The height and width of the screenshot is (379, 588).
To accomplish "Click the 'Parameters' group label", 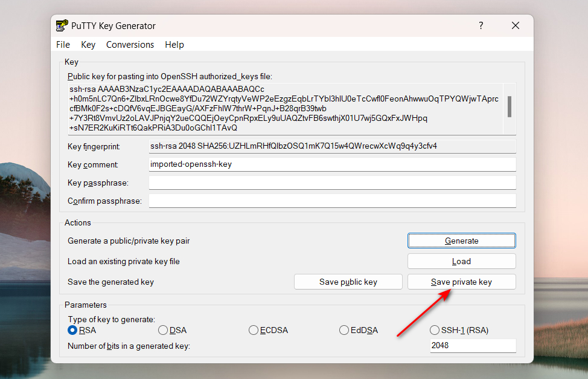I will pos(86,305).
